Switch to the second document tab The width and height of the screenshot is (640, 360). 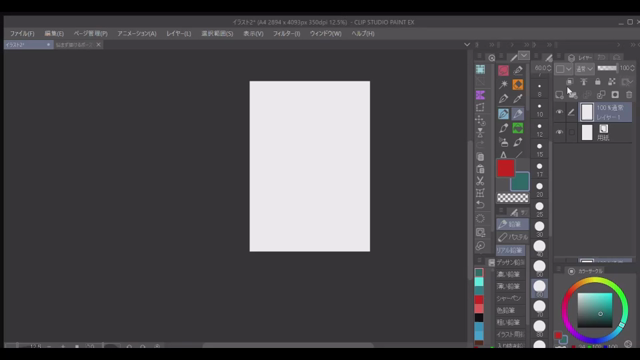click(74, 44)
